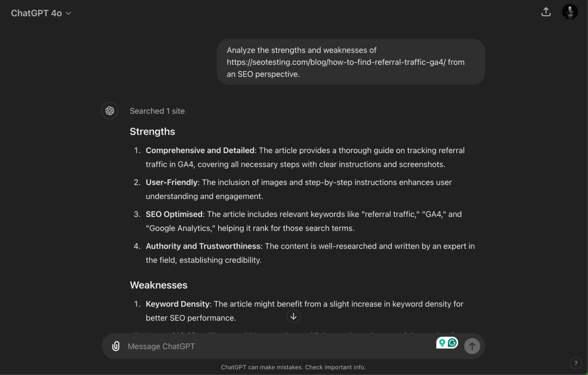Submit the message with the circular arrow button
The width and height of the screenshot is (588, 375).
coord(472,346)
